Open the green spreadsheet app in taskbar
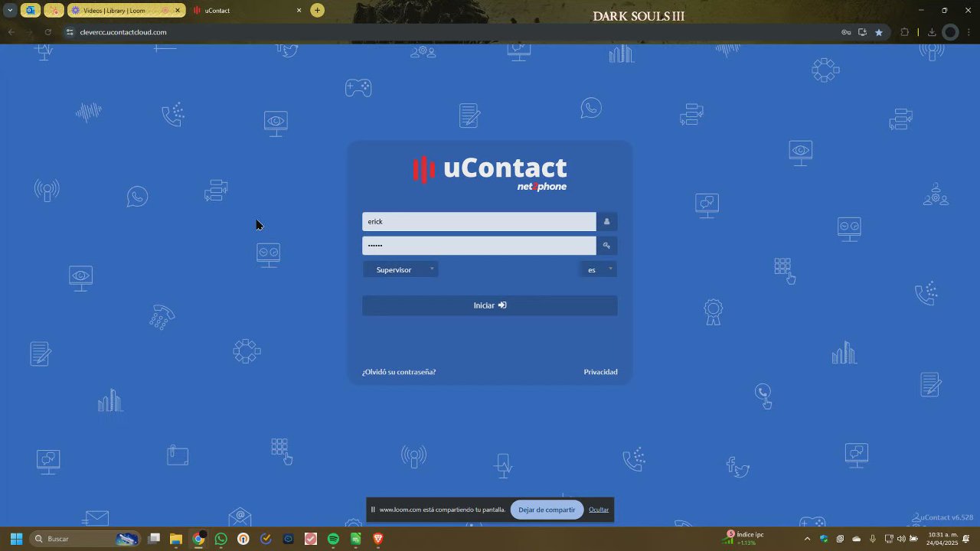Image resolution: width=980 pixels, height=551 pixels. point(356,539)
